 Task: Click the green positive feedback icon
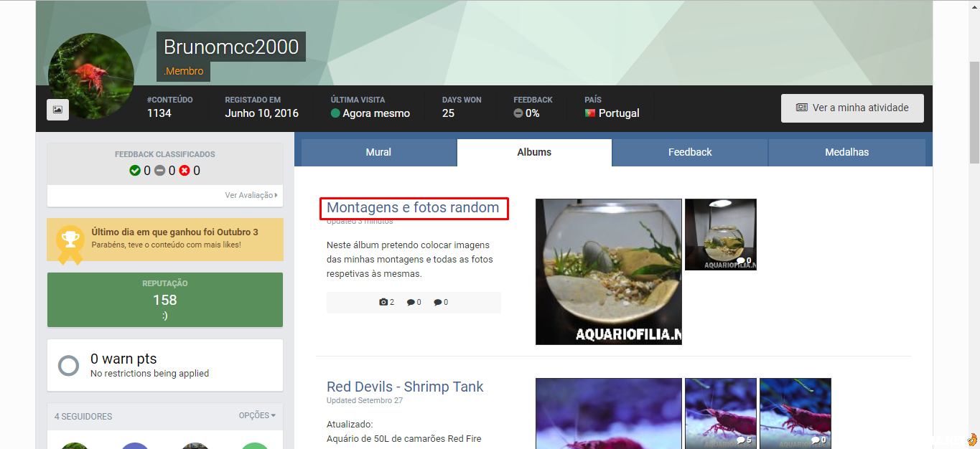pyautogui.click(x=135, y=171)
